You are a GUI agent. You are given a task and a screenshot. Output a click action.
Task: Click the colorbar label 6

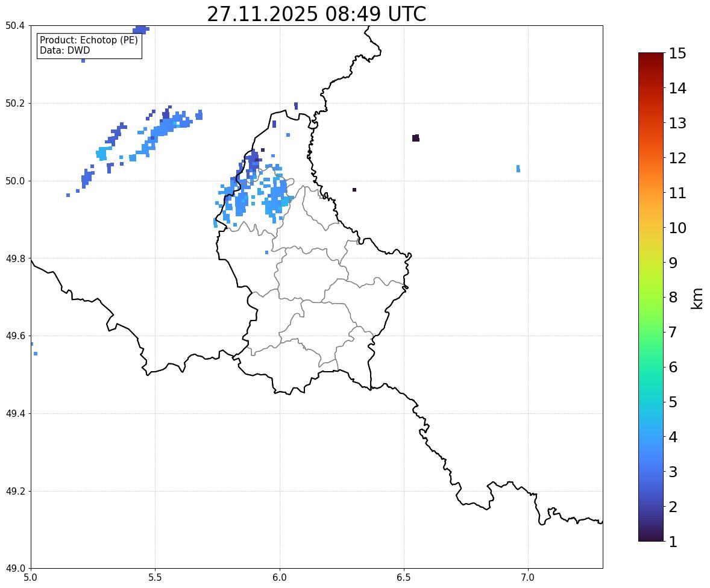(673, 367)
